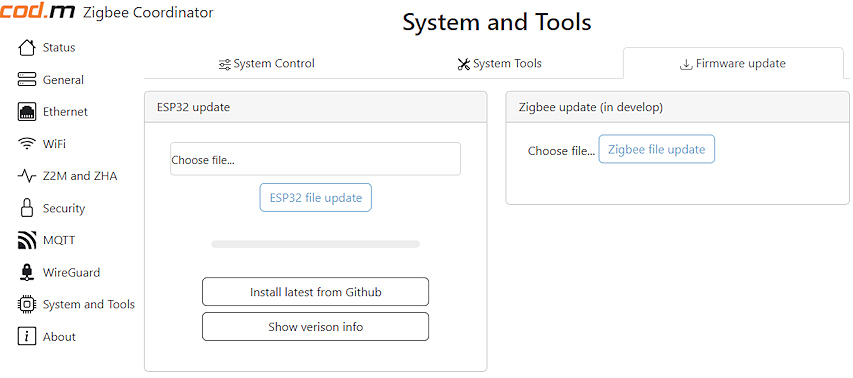853x378 pixels.
Task: Click the Zigbee Coordinator title text
Action: (x=148, y=13)
